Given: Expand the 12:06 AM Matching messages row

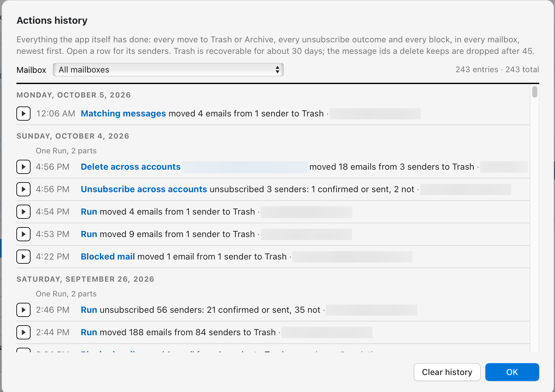Looking at the screenshot, I should point(23,114).
